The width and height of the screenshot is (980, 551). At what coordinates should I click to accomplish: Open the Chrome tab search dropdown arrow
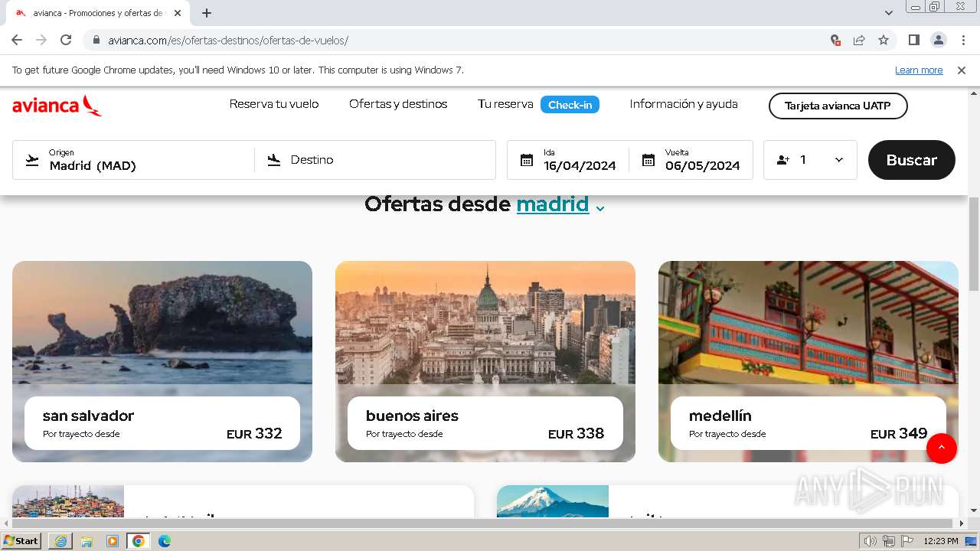tap(889, 13)
